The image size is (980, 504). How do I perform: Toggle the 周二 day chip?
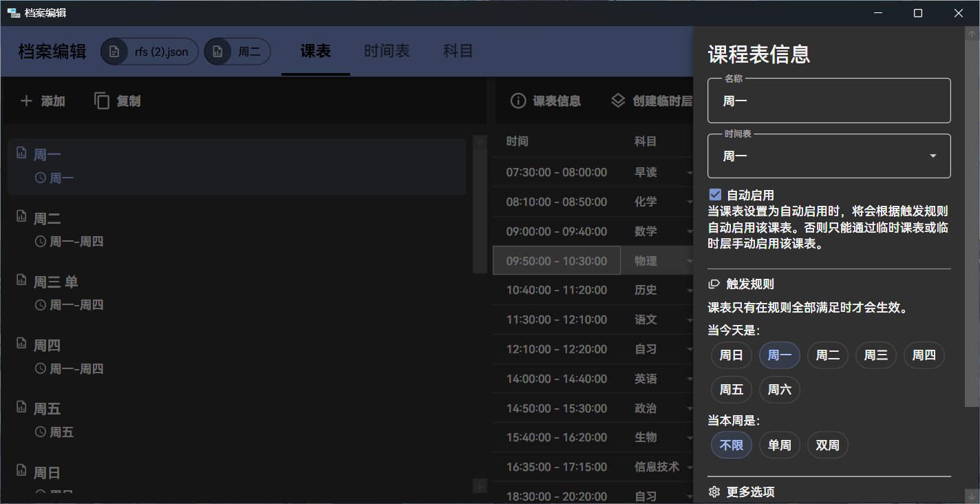tap(827, 355)
